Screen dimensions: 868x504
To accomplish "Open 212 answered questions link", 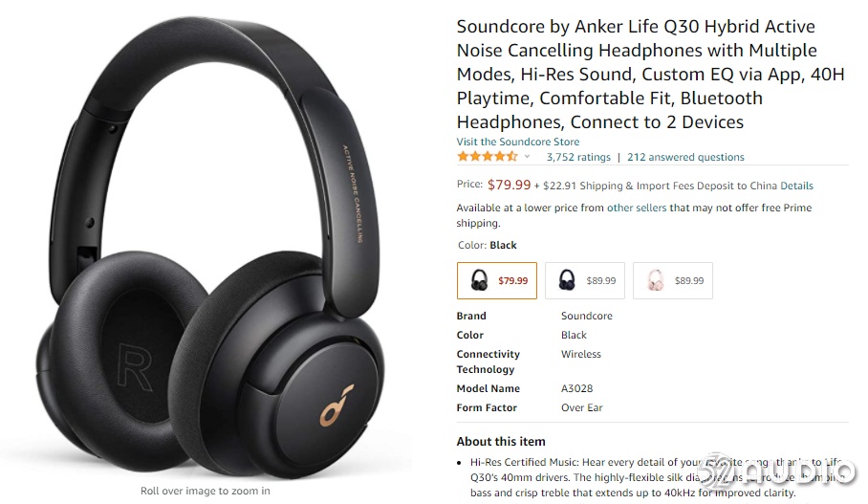I will click(x=685, y=157).
